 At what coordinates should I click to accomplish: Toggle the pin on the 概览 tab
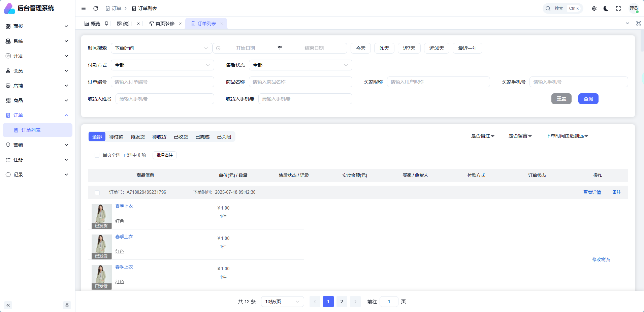pos(106,24)
